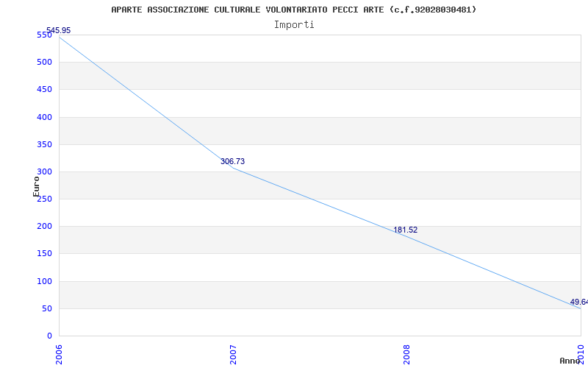
Task: Click the 0 y-axis tick value
Action: [49, 336]
